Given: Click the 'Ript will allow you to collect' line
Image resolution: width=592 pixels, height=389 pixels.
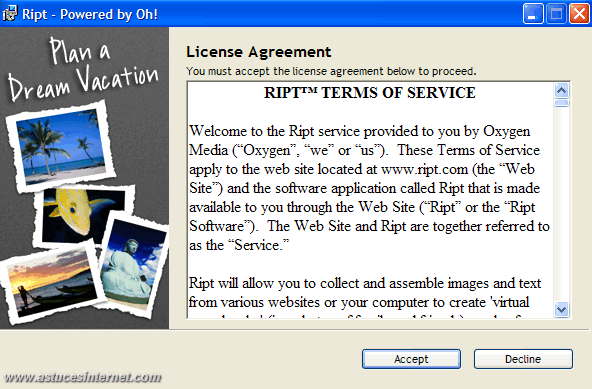Looking at the screenshot, I should [365, 283].
